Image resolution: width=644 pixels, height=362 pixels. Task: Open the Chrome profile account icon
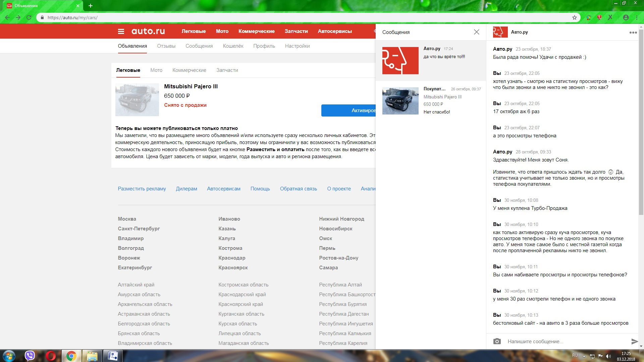626,17
